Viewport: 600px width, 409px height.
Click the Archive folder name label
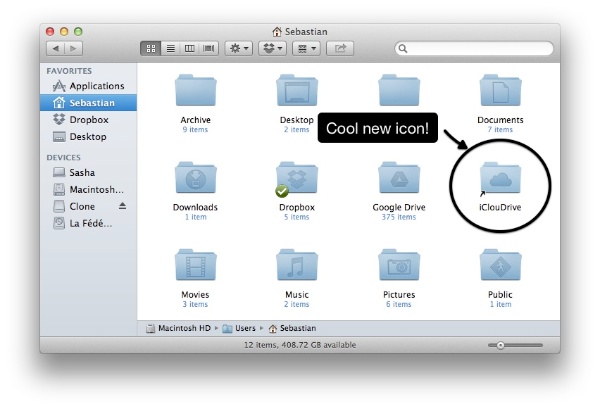tap(196, 120)
